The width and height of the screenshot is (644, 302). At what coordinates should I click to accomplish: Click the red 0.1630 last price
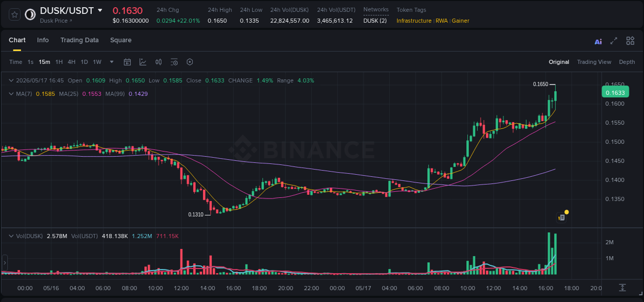coord(128,10)
